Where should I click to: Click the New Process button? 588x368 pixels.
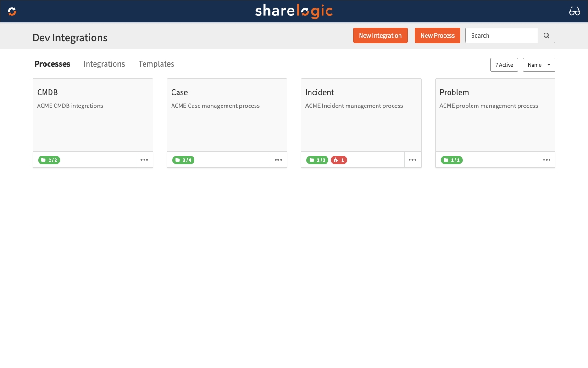click(x=437, y=35)
